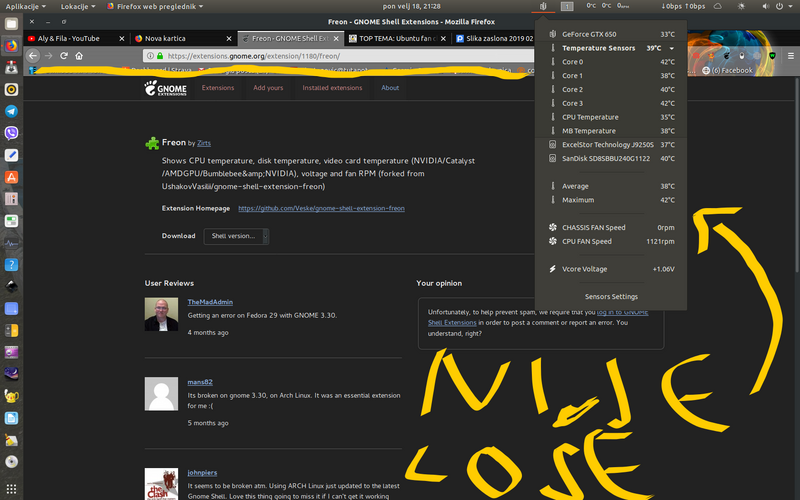
Task: Open the Shell version dropdown
Action: click(x=236, y=236)
